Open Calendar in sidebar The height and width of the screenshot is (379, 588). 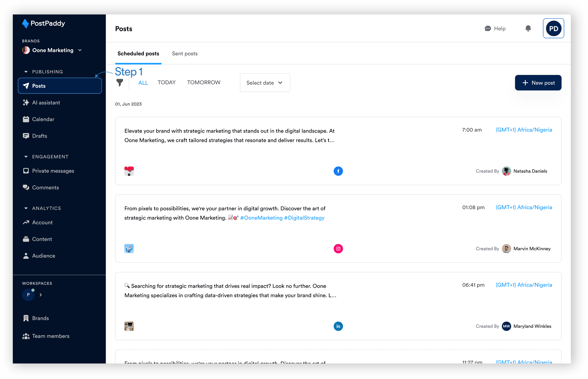(43, 119)
